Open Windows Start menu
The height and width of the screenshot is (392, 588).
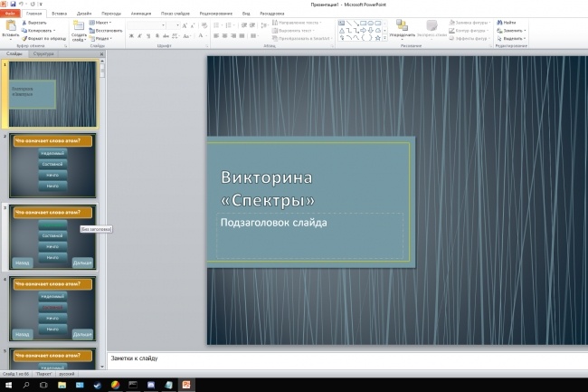click(8, 385)
